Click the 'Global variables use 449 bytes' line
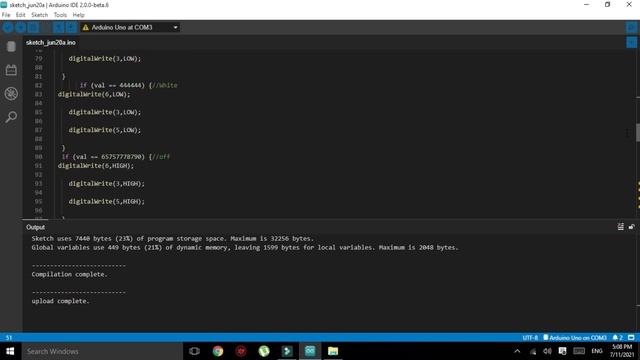Viewport: 640px width, 360px height. [245, 247]
